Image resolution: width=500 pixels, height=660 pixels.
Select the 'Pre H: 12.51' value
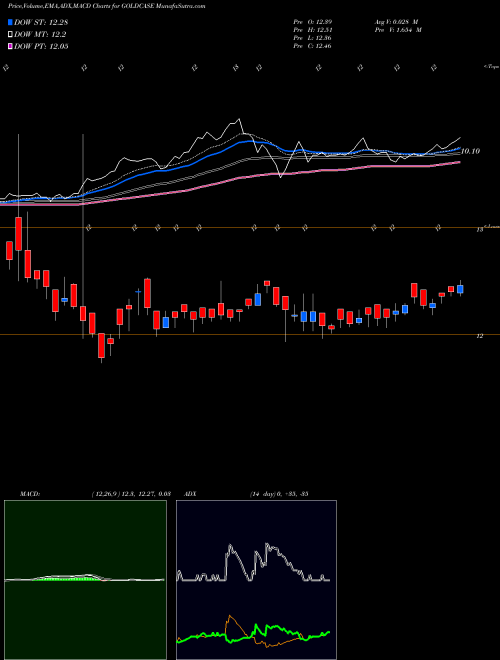tap(312, 30)
